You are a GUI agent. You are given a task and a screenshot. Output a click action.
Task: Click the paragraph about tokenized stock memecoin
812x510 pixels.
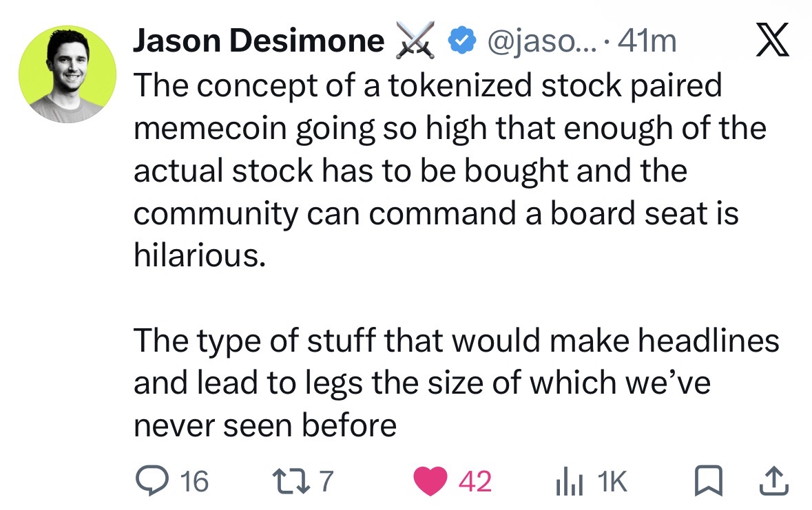click(x=450, y=171)
